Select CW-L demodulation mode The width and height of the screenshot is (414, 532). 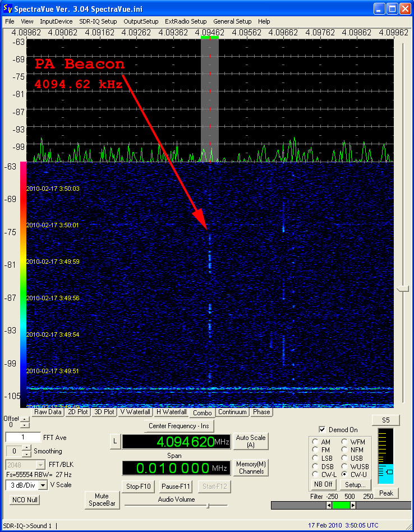click(x=315, y=474)
